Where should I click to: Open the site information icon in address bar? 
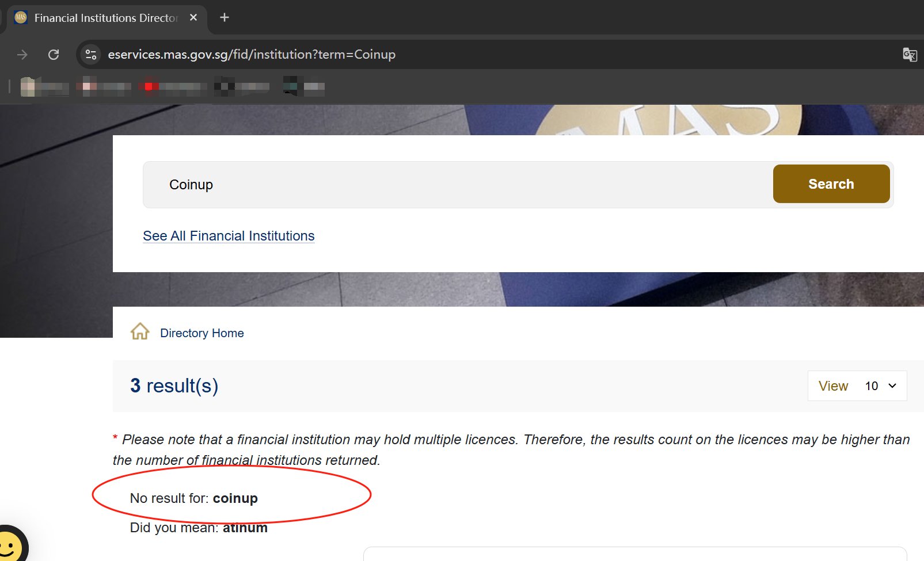[91, 55]
